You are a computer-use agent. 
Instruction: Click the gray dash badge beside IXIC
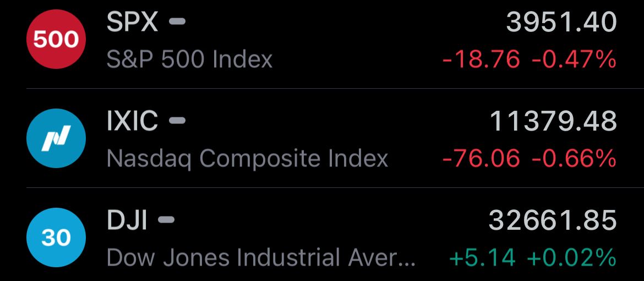[x=177, y=120]
